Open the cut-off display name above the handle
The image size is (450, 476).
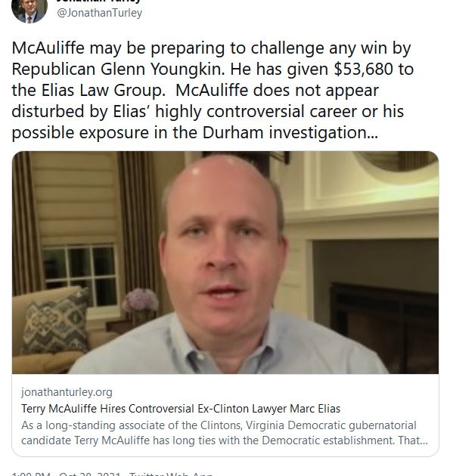tap(99, 2)
